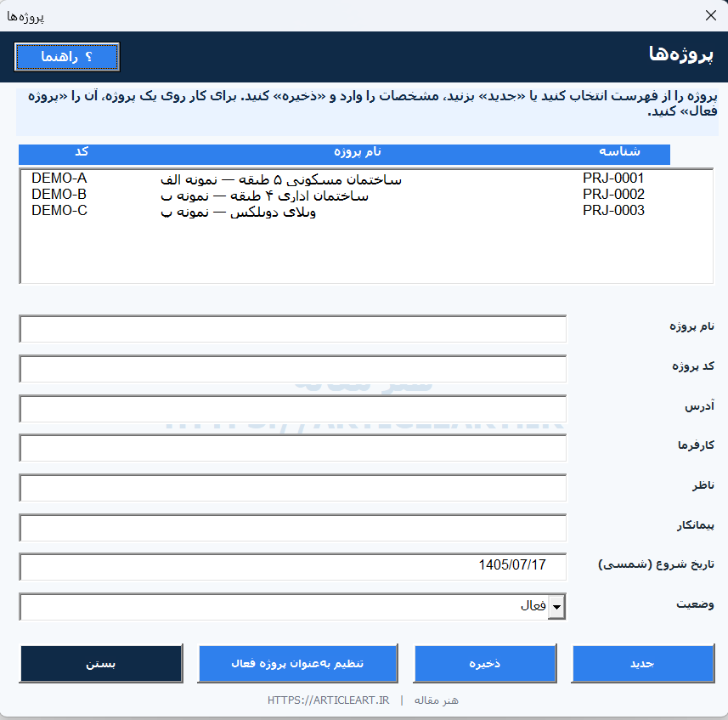Screen dimensions: 728x720
Task: Click the نام پروژه column header
Action: (x=358, y=152)
